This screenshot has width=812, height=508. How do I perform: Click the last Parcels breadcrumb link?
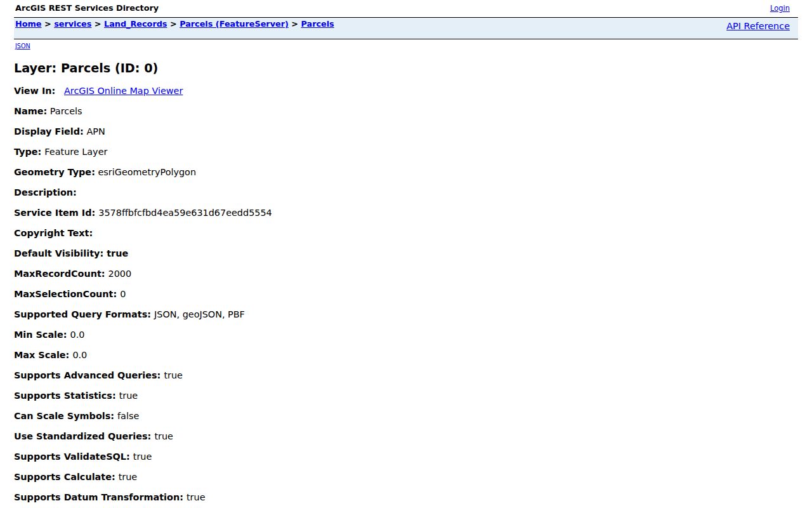click(318, 24)
